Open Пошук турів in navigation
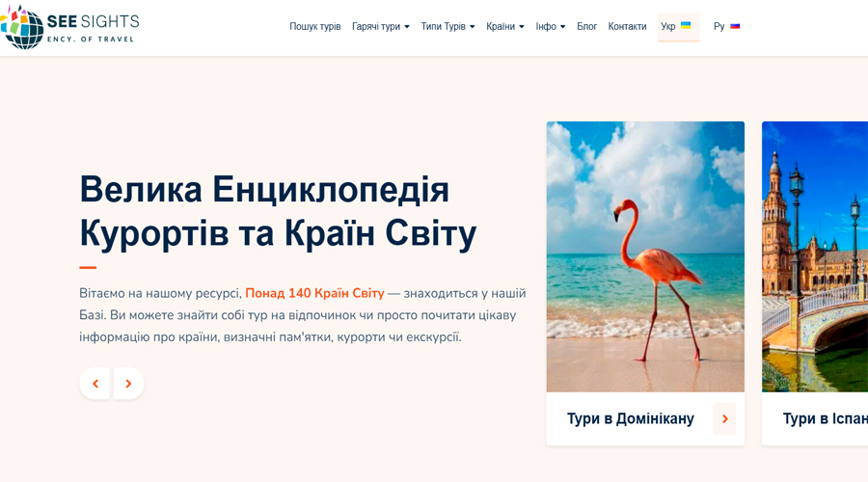 (x=314, y=27)
